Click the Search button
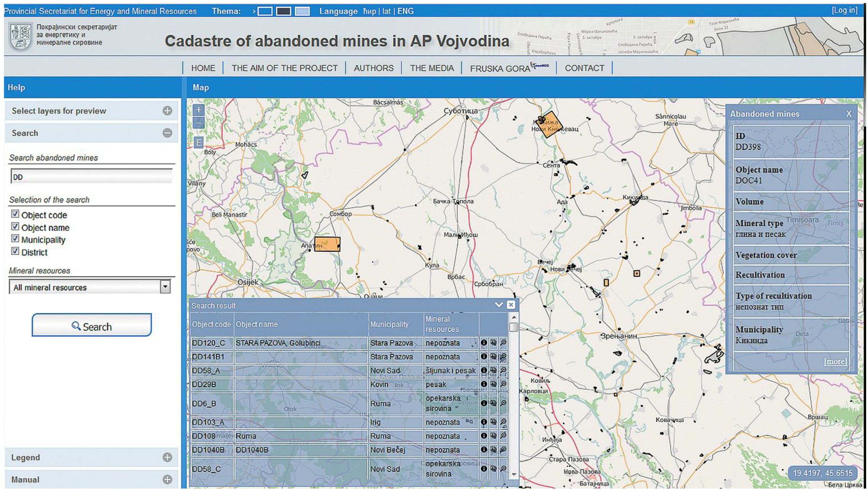This screenshot has width=868, height=493. click(x=92, y=325)
